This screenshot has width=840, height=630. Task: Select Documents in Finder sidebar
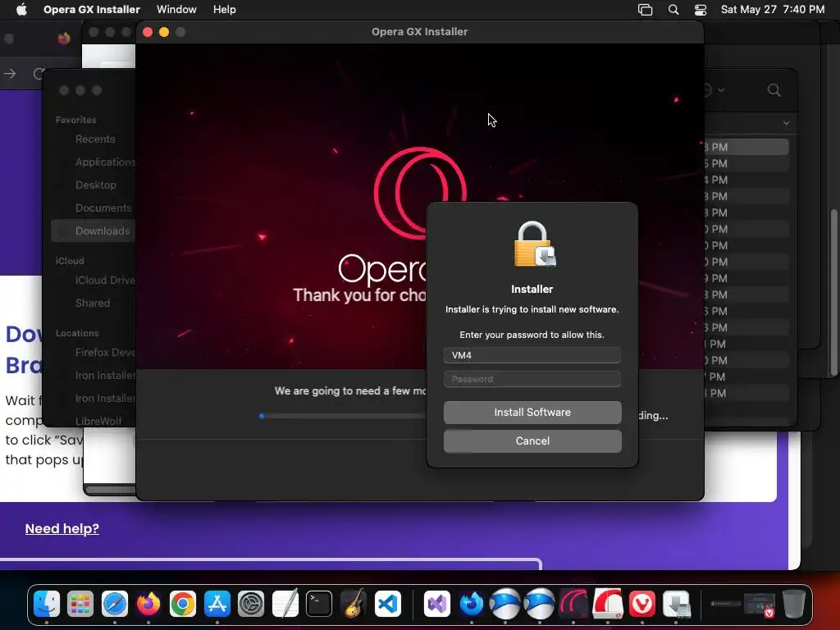pos(103,208)
